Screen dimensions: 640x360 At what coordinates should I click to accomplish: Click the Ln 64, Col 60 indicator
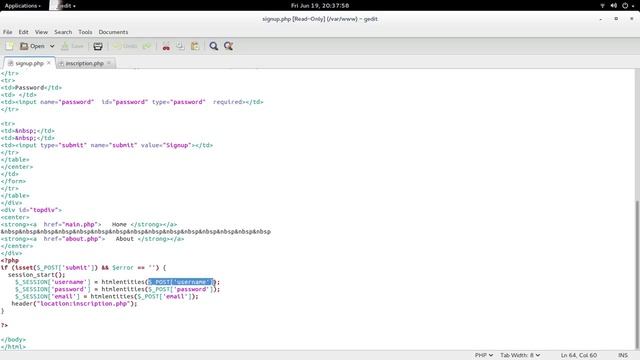(579, 355)
